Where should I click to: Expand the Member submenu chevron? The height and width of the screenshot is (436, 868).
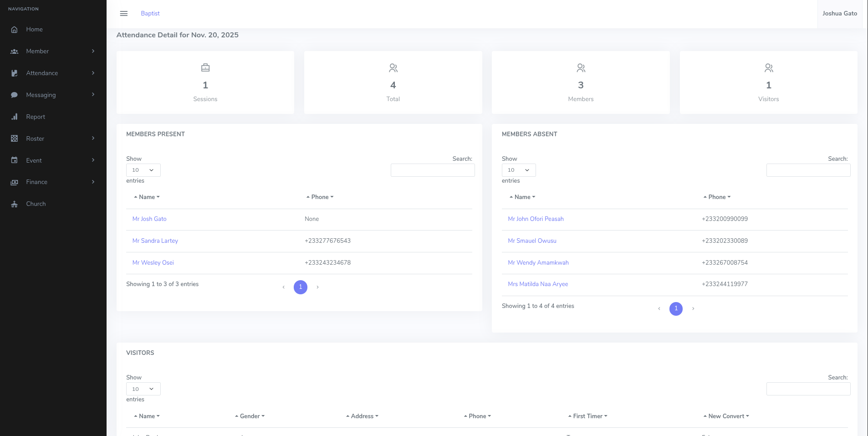click(93, 51)
